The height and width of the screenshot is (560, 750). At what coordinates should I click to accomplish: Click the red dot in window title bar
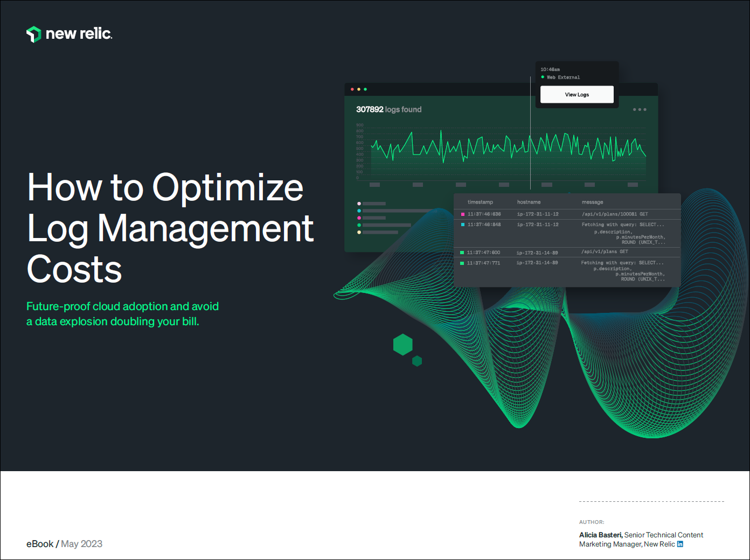pyautogui.click(x=352, y=89)
